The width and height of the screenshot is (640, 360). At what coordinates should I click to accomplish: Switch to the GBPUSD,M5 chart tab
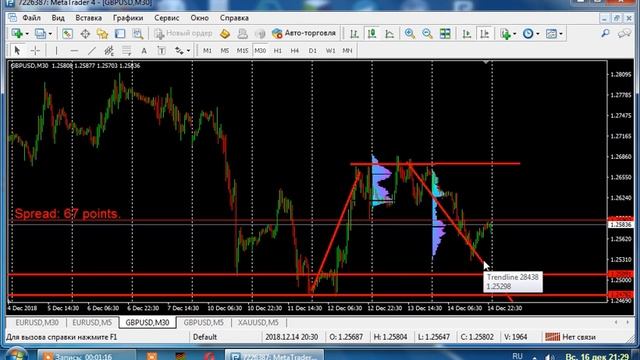click(203, 322)
